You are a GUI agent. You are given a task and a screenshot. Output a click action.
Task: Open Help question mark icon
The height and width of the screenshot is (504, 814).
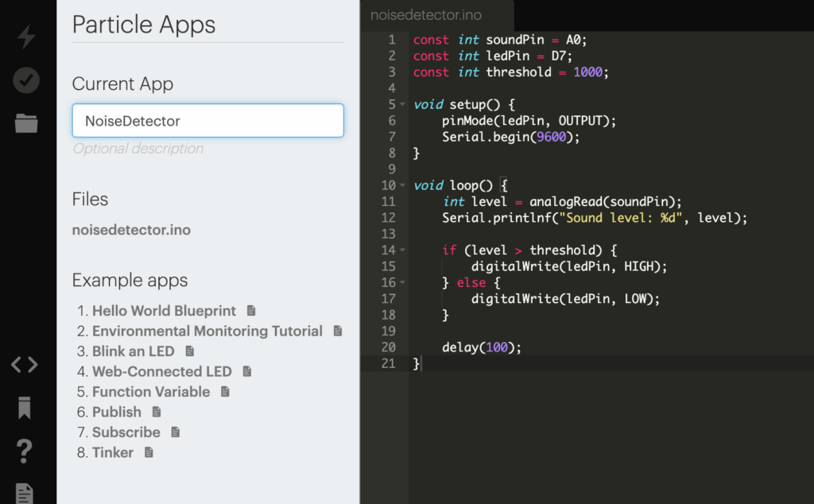coord(25,451)
